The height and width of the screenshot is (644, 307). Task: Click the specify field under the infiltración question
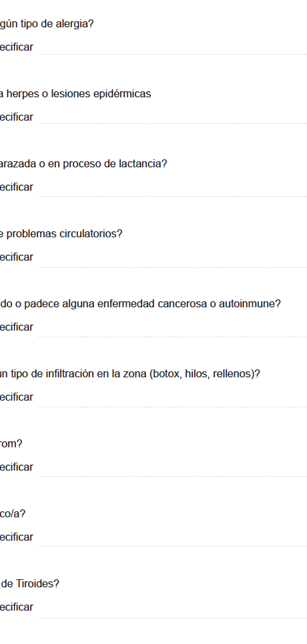[x=173, y=397]
